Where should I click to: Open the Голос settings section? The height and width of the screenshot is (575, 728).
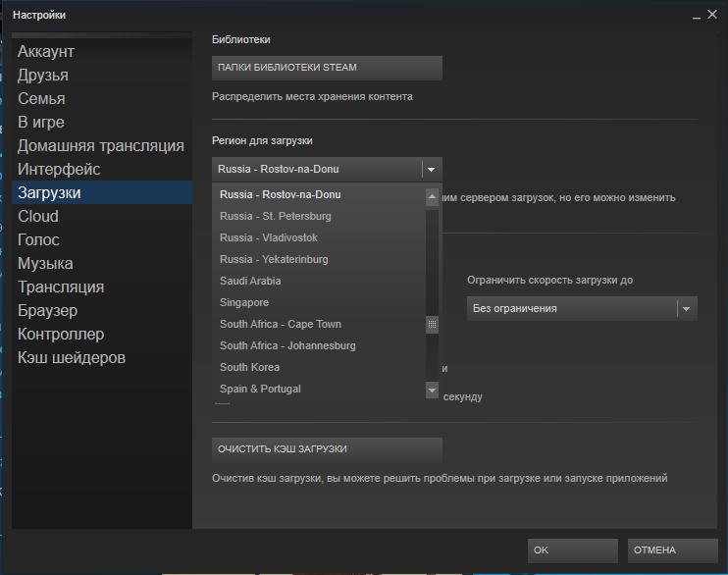coord(102,240)
